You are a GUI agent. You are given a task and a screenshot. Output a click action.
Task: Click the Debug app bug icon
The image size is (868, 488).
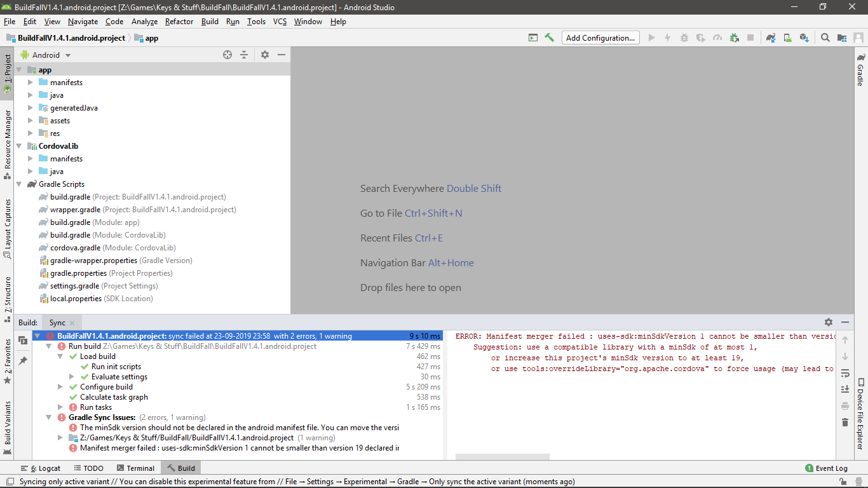(684, 37)
